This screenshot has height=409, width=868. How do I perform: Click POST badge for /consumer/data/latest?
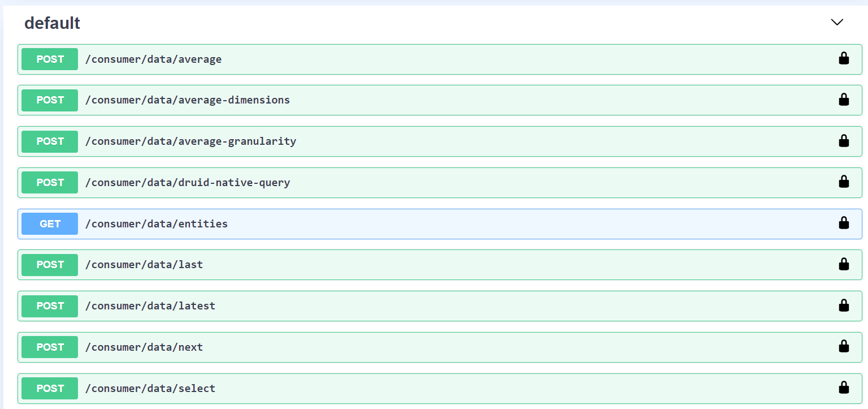click(50, 306)
